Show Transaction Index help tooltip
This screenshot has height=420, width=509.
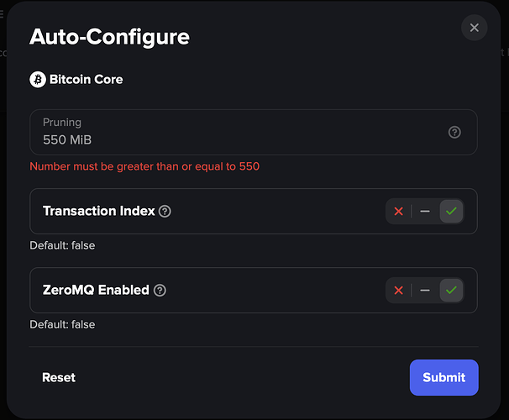pyautogui.click(x=165, y=212)
